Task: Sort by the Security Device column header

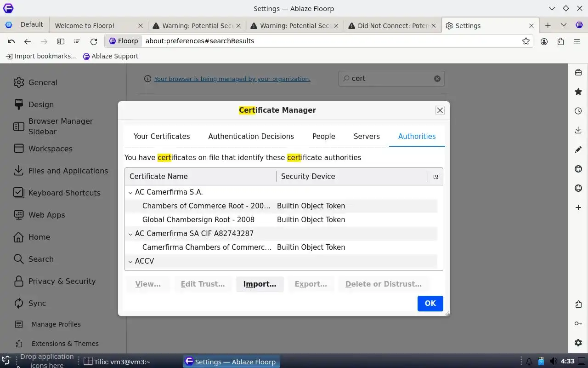Action: tap(352, 177)
